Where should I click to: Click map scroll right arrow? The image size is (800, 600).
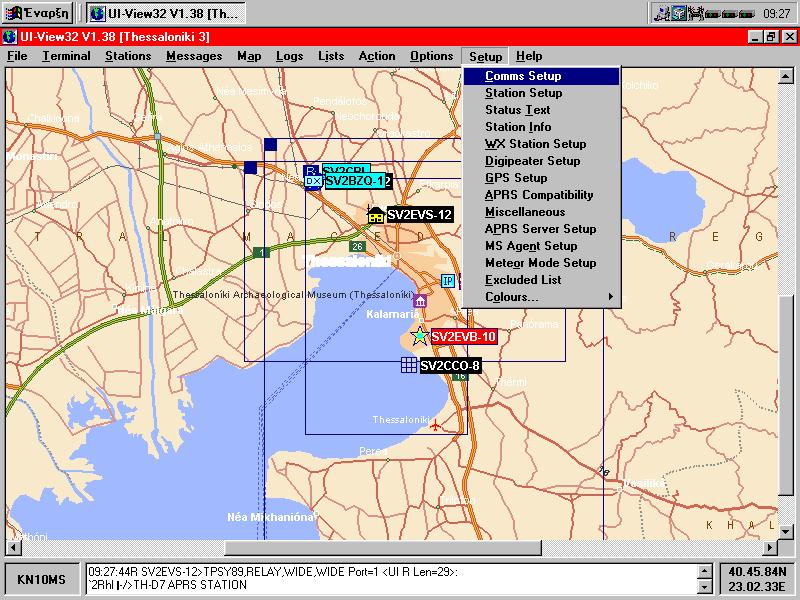[x=770, y=548]
